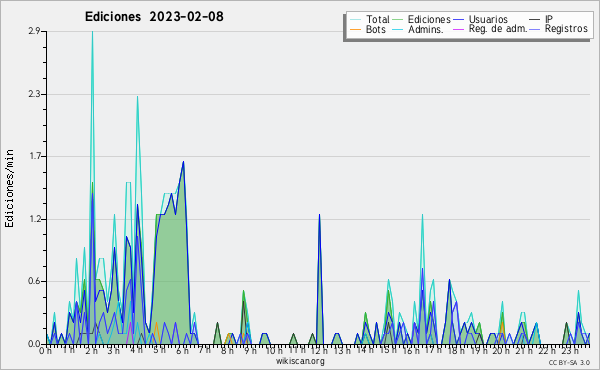Click the 'Ediciones' legend label
Image resolution: width=600 pixels, height=370 pixels.
[429, 19]
